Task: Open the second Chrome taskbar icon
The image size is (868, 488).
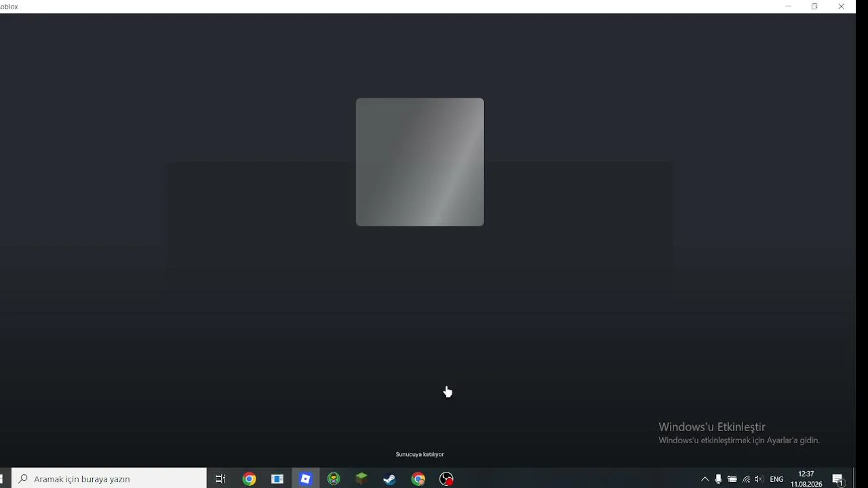Action: coord(418,479)
